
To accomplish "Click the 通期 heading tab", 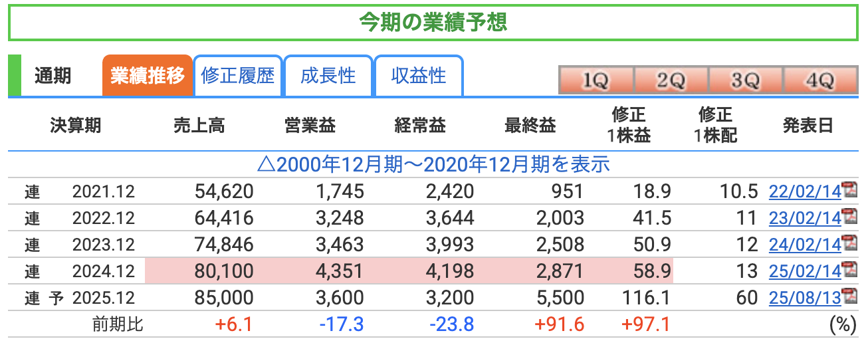I will [53, 76].
